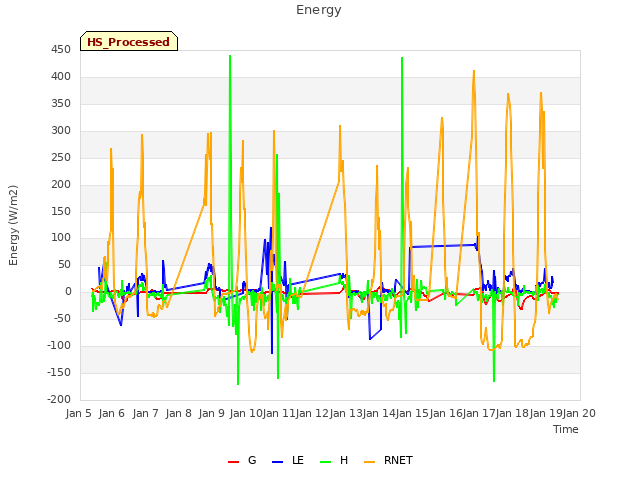Click the green H legend swatch
This screenshot has height=480, width=640.
coord(326,462)
